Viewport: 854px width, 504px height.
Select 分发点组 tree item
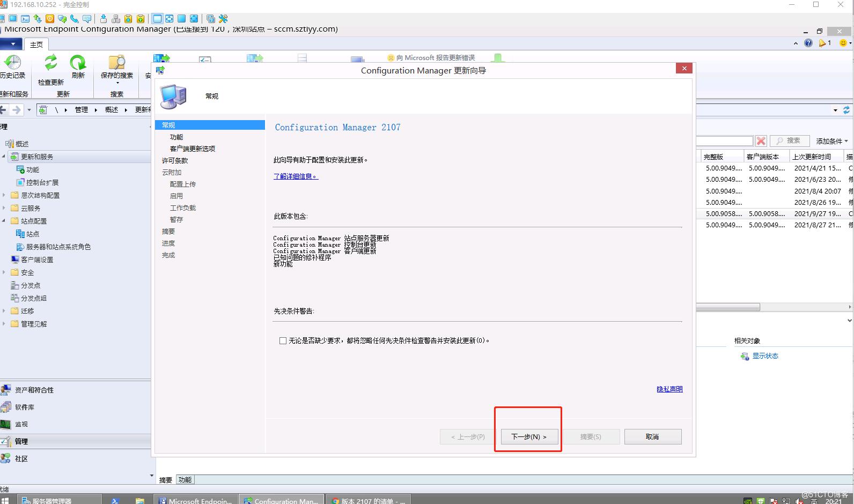tap(33, 298)
